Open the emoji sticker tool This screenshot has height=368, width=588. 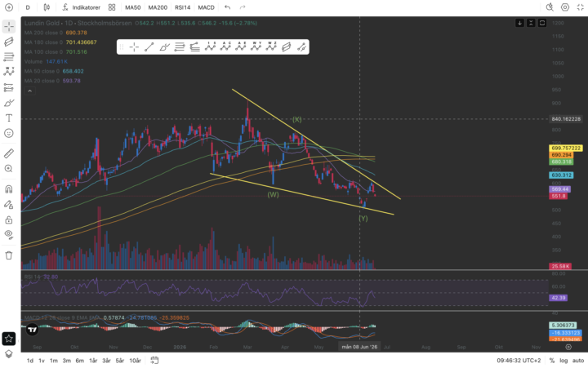(9, 133)
